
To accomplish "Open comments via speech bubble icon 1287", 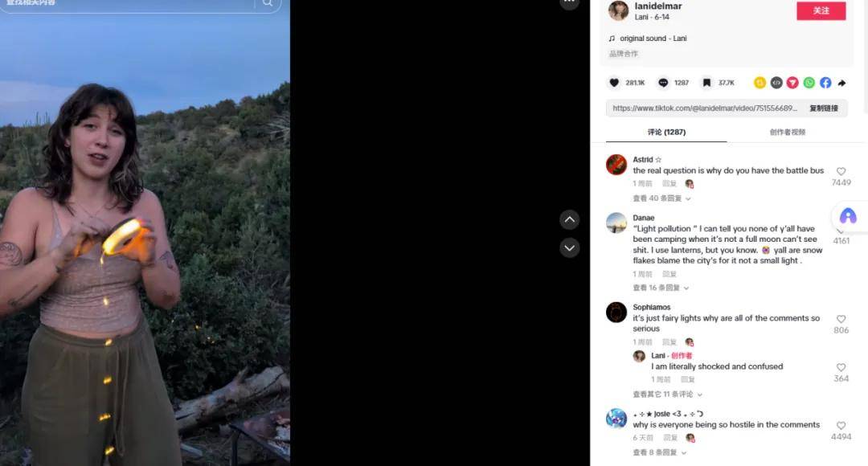I will tap(662, 83).
